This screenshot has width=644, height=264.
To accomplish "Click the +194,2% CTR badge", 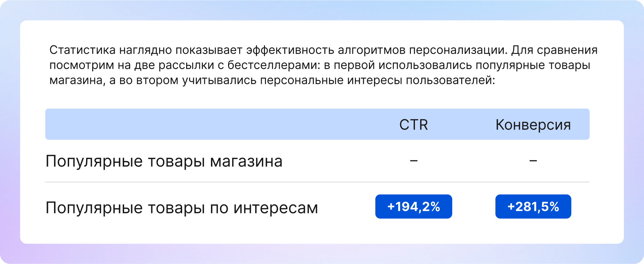I will (x=414, y=207).
